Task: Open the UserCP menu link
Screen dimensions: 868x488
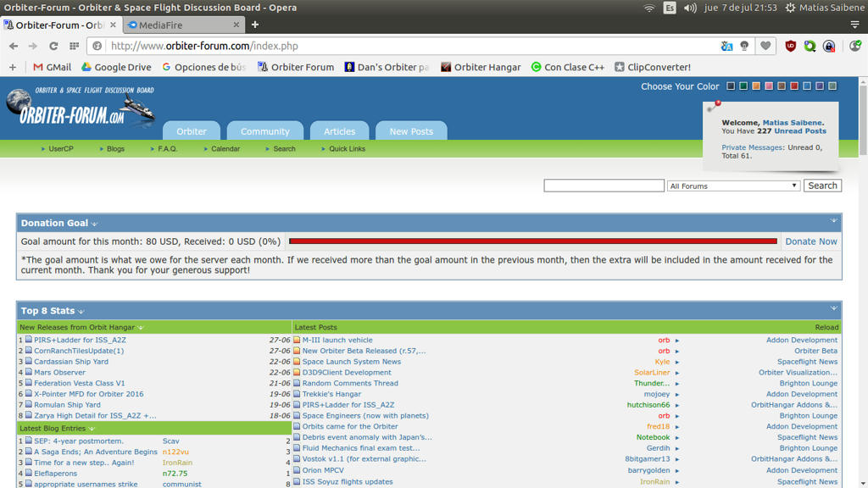Action: coord(60,149)
